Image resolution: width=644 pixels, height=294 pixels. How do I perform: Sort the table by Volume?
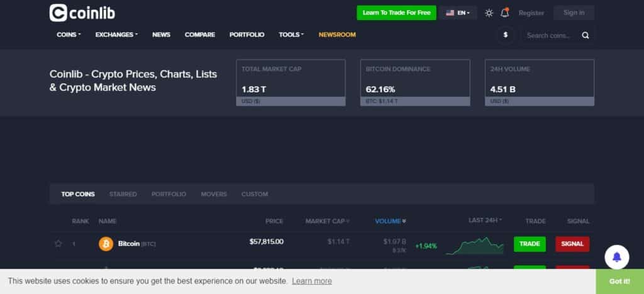391,221
